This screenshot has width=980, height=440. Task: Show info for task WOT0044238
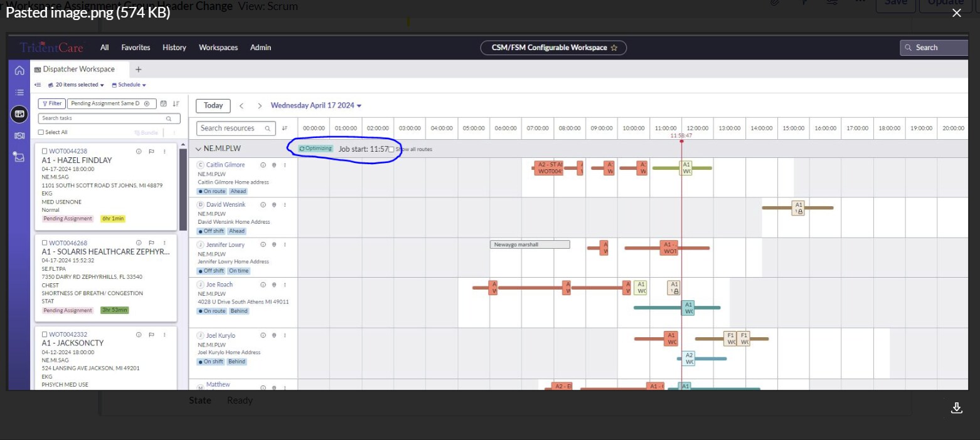139,151
